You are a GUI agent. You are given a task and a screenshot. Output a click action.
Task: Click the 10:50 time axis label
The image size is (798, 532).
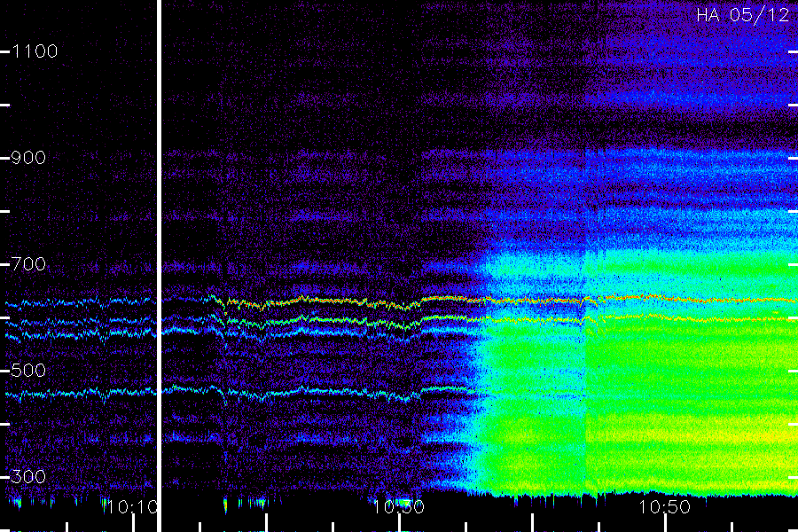[665, 507]
